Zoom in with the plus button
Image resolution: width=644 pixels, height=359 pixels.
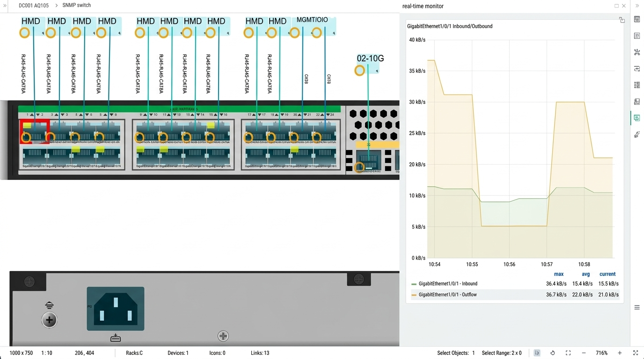click(620, 353)
